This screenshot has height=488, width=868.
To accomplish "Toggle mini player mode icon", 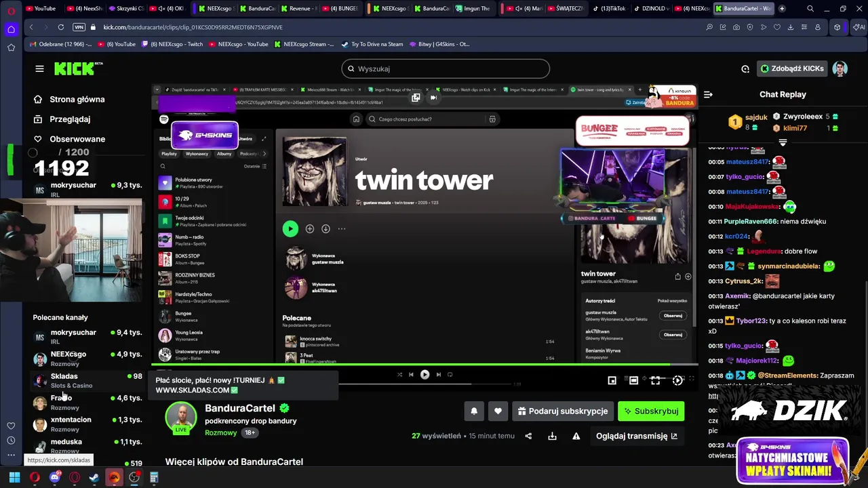I will tap(612, 380).
